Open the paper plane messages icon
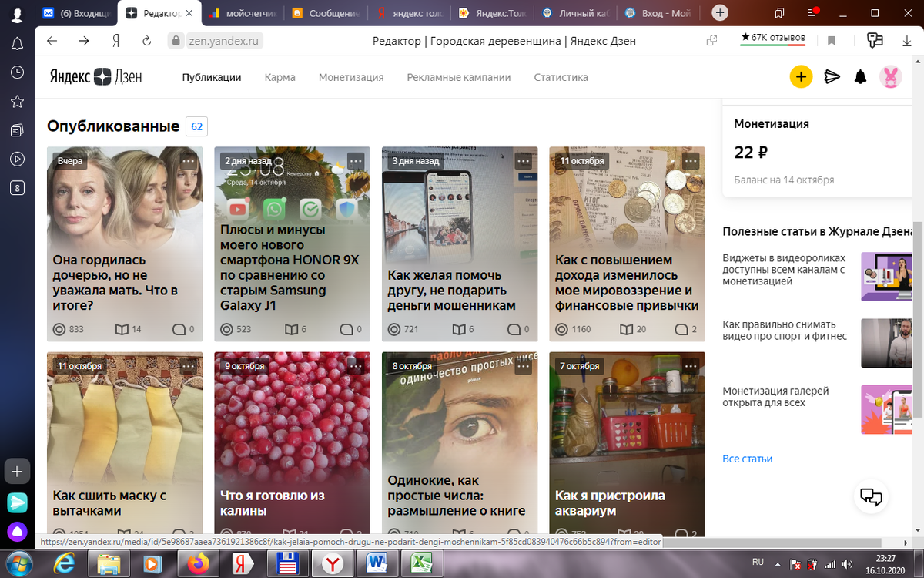 point(832,76)
